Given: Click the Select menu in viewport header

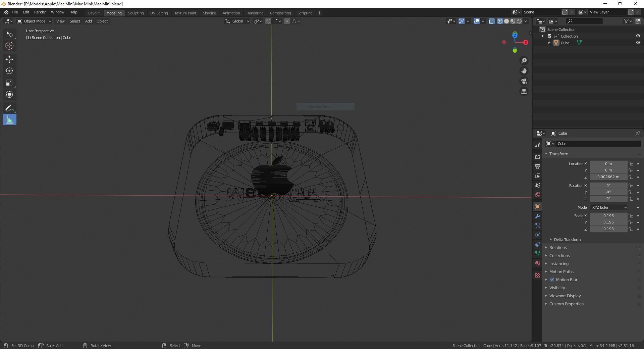Looking at the screenshot, I should click(75, 21).
